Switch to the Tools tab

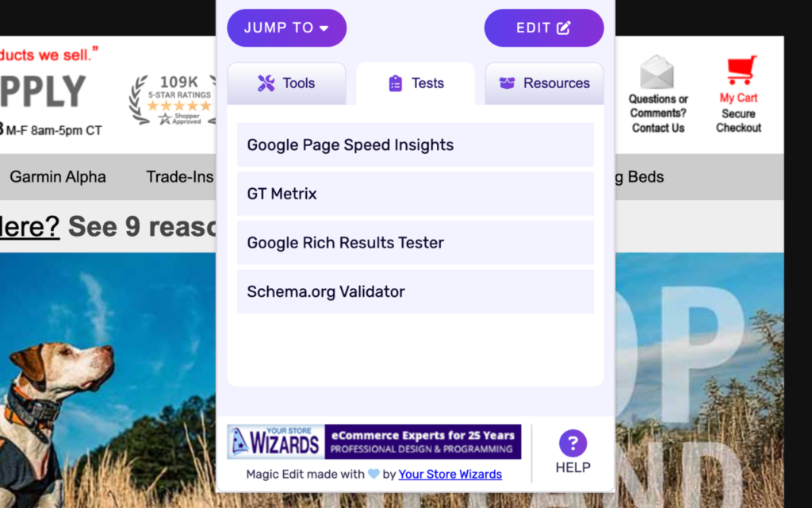pos(286,83)
